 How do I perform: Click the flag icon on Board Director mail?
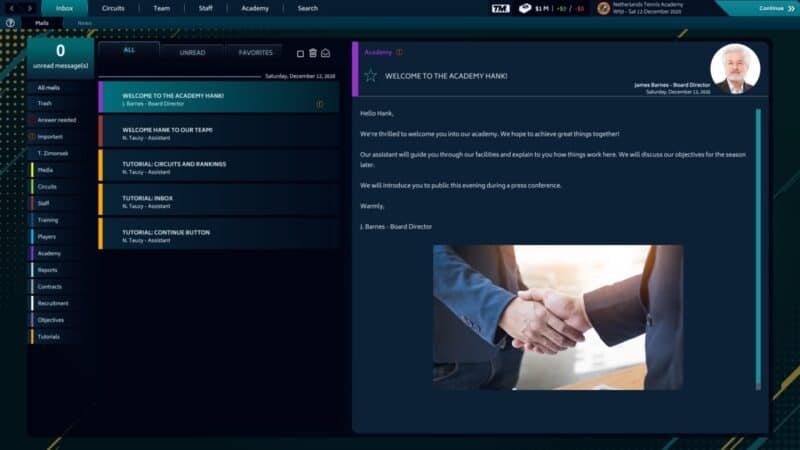tap(320, 104)
